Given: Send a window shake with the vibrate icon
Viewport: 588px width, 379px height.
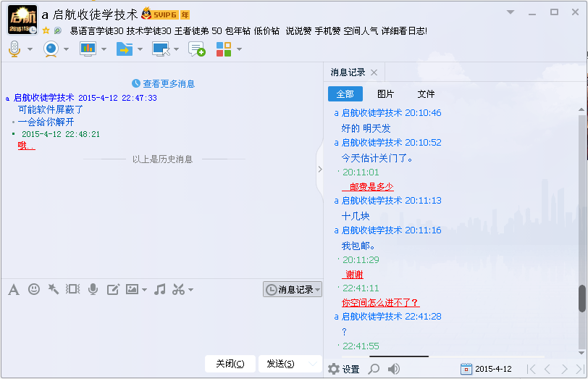Looking at the screenshot, I should [x=72, y=289].
